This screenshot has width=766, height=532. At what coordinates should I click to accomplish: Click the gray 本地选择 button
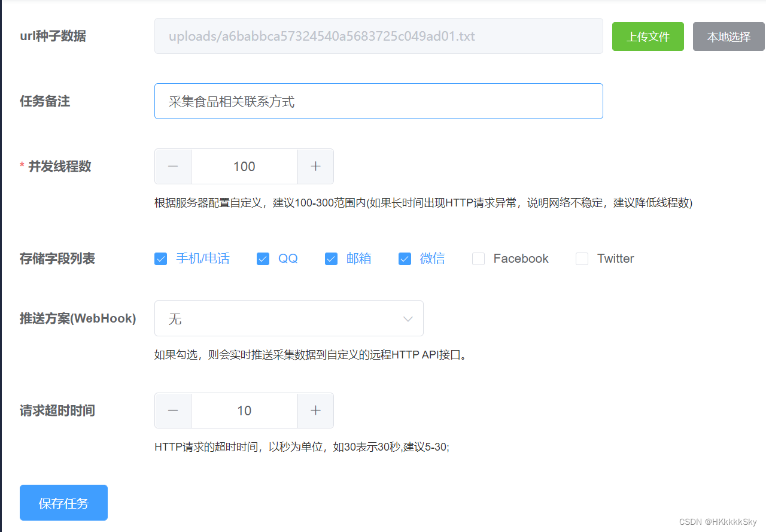point(729,37)
